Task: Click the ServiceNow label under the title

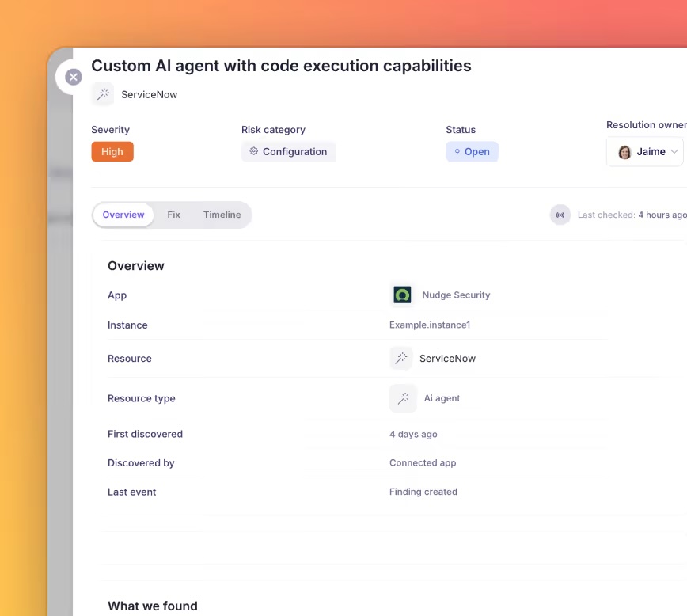Action: click(149, 95)
